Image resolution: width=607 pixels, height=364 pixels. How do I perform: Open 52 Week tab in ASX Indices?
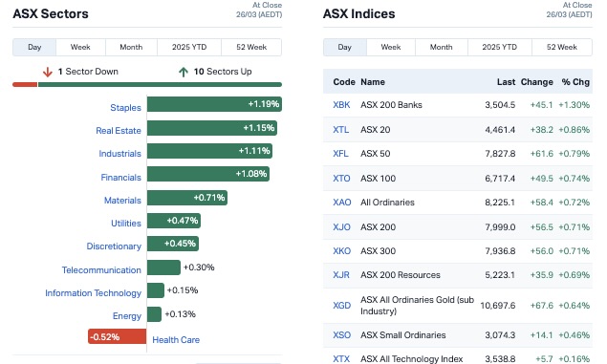(x=562, y=47)
